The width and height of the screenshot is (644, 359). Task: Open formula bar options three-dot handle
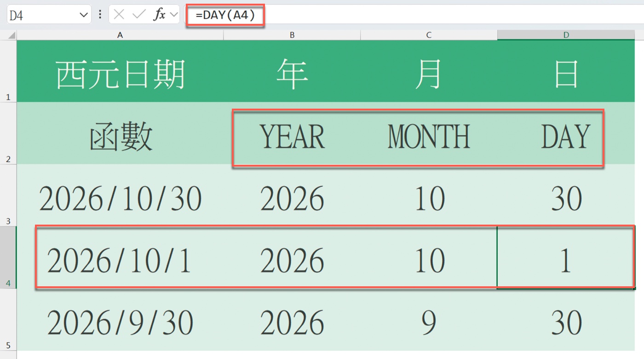tap(100, 15)
